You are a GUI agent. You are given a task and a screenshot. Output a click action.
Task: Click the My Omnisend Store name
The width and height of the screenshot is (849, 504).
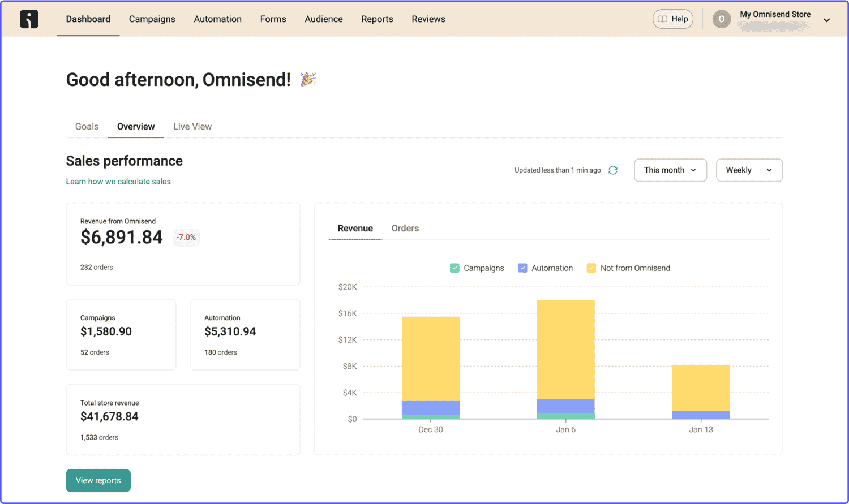tap(775, 14)
